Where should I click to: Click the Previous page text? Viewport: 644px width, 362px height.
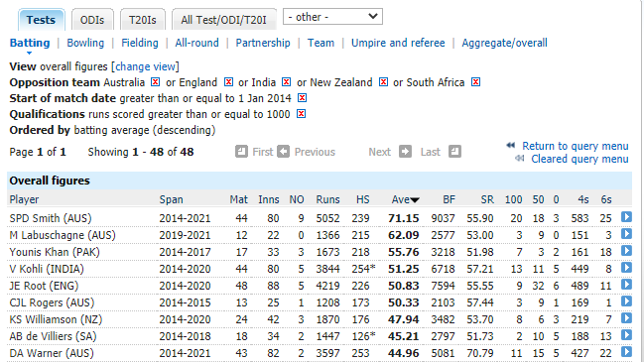(x=315, y=152)
